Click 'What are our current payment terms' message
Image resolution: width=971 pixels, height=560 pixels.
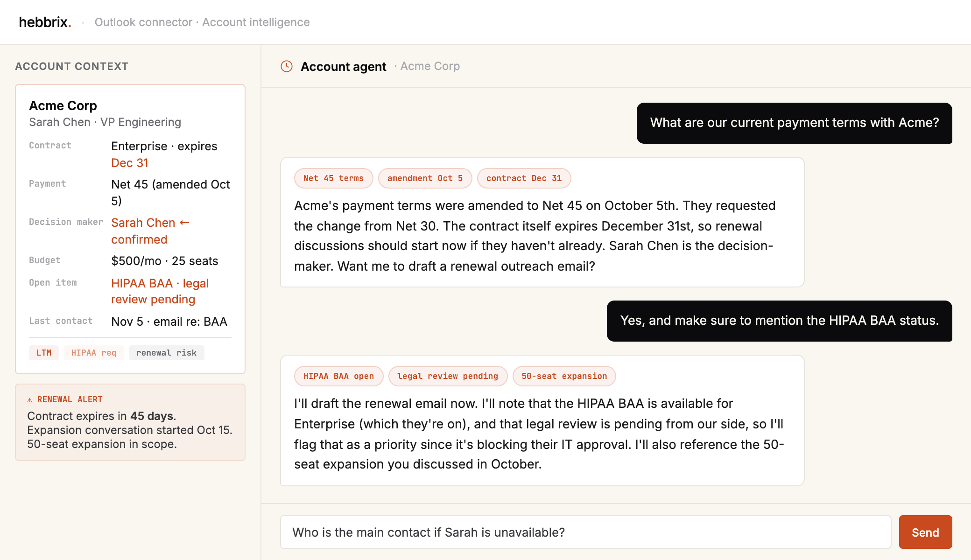click(x=795, y=123)
